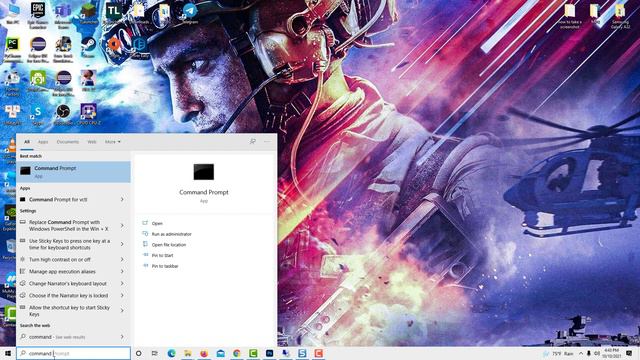Open Telegram desktop shortcut
The height and width of the screenshot is (360, 640).
pyautogui.click(x=190, y=13)
